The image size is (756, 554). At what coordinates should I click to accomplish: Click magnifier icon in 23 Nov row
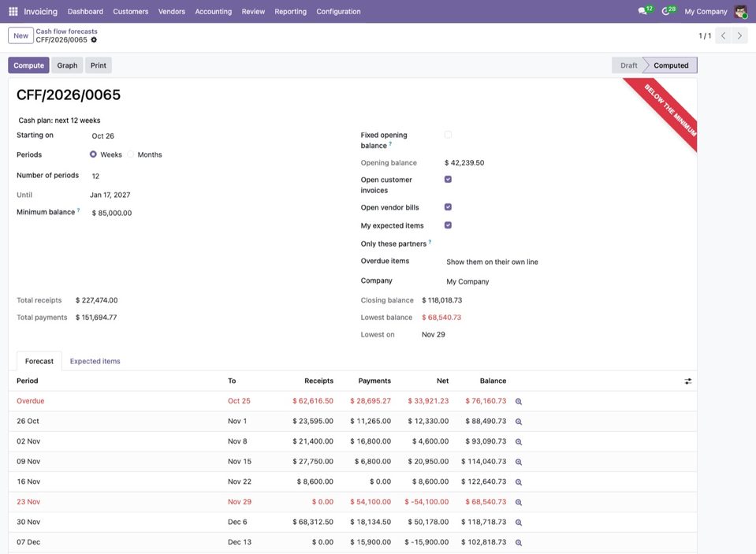tap(519, 503)
